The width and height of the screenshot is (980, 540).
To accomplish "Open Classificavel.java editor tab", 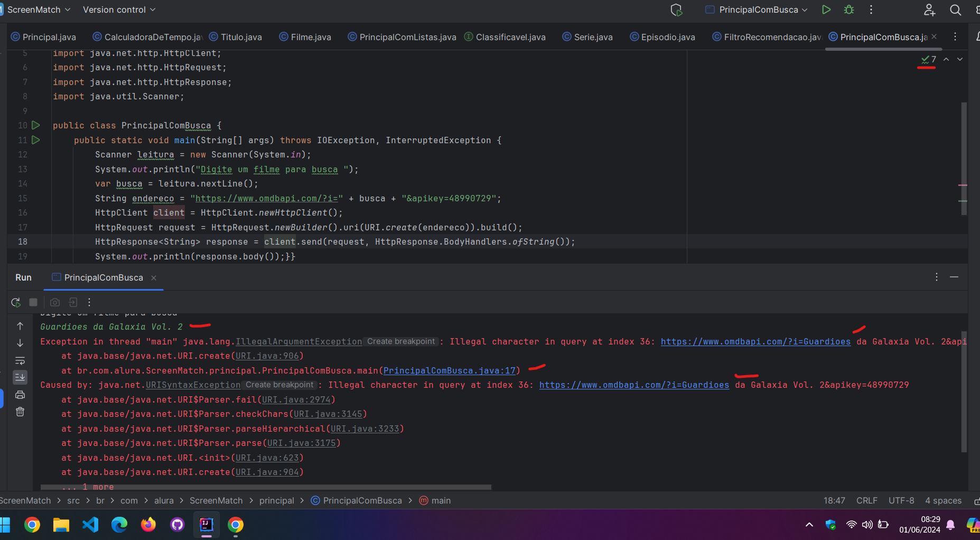I will 505,37.
